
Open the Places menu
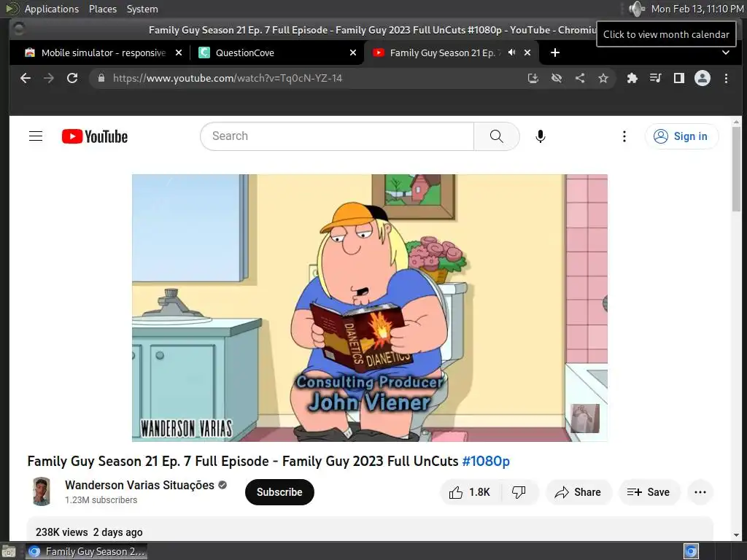[103, 9]
